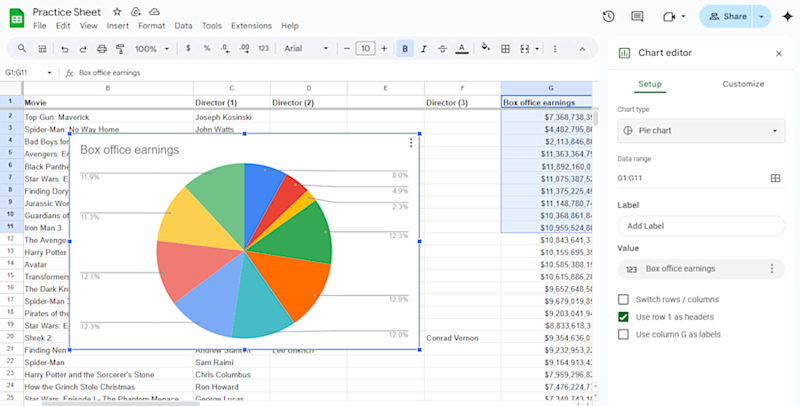This screenshot has width=800, height=406.
Task: Click the move to folder icon
Action: pos(136,12)
